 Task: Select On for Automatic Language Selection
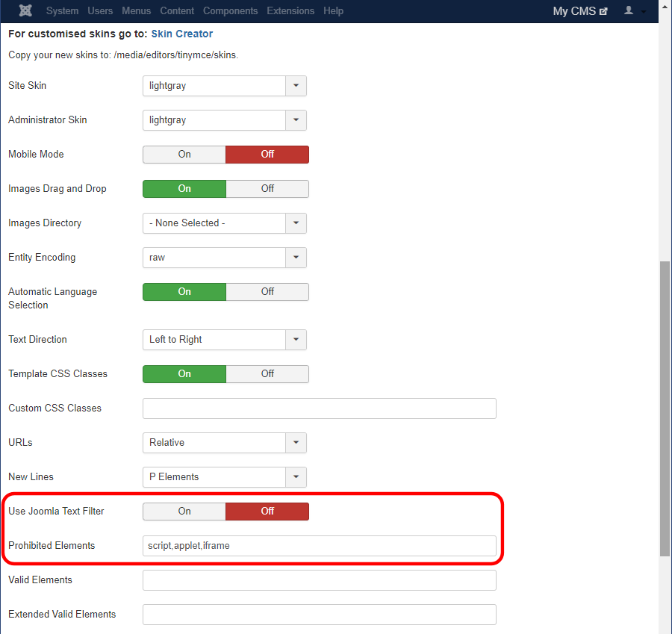(184, 291)
